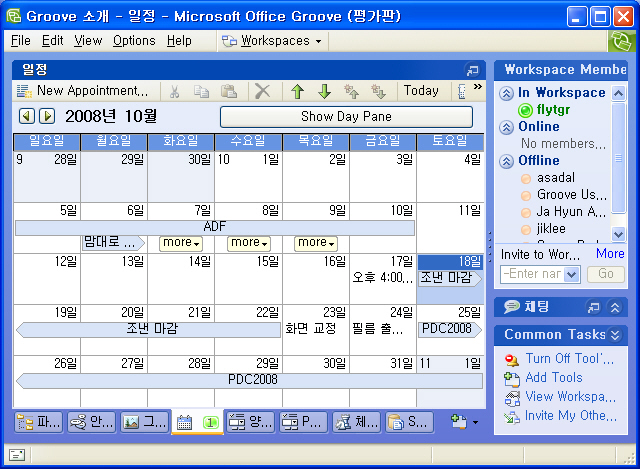Image resolution: width=640 pixels, height=469 pixels.
Task: Select the 화면 교정 appointment
Action: (311, 329)
